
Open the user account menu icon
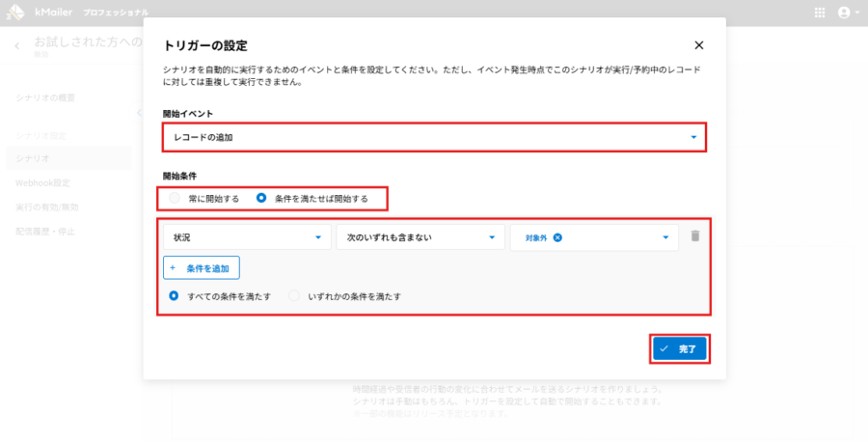pos(845,13)
